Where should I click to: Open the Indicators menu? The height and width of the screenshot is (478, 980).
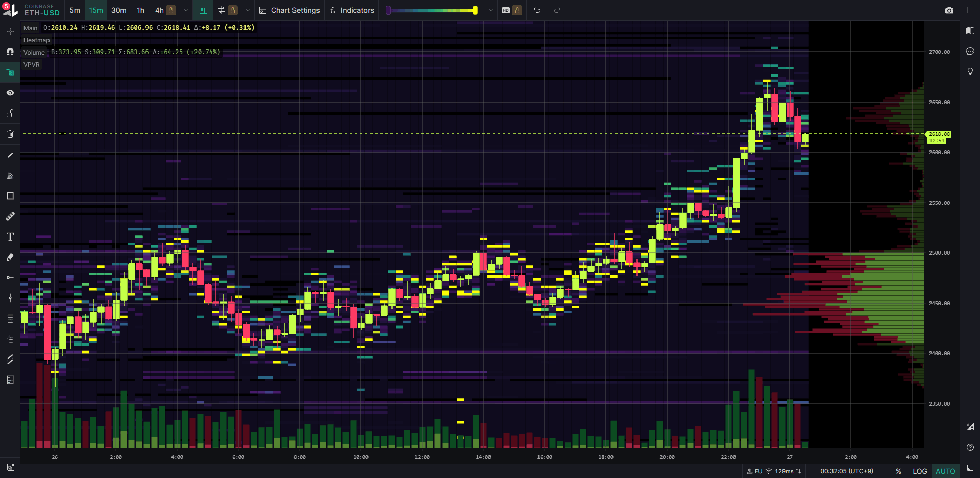coord(352,10)
